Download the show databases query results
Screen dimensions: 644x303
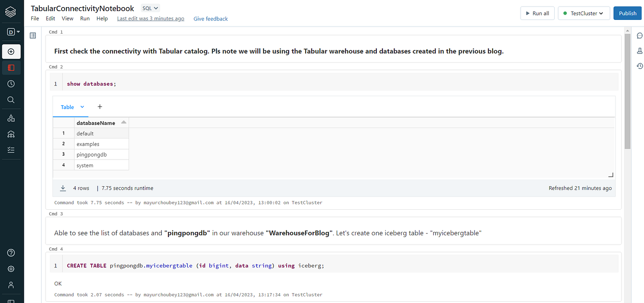click(x=62, y=188)
